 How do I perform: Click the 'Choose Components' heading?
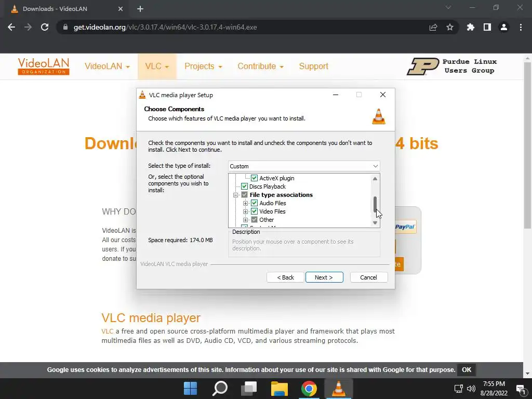174,109
